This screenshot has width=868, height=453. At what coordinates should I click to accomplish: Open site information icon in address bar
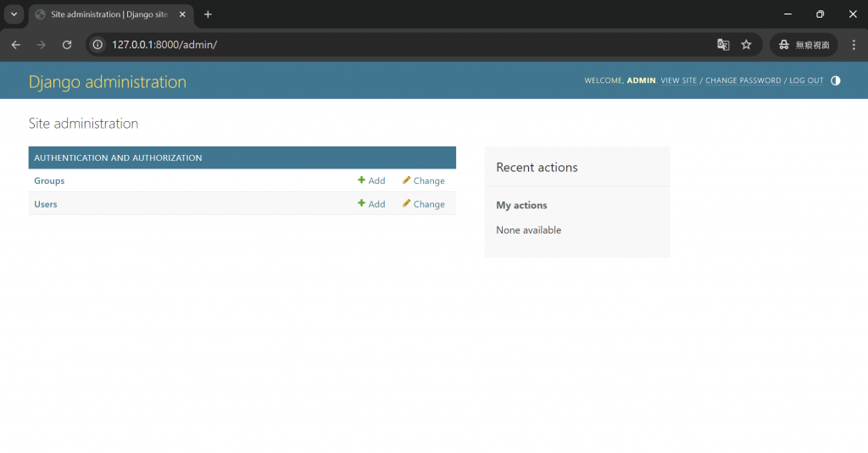pos(97,45)
